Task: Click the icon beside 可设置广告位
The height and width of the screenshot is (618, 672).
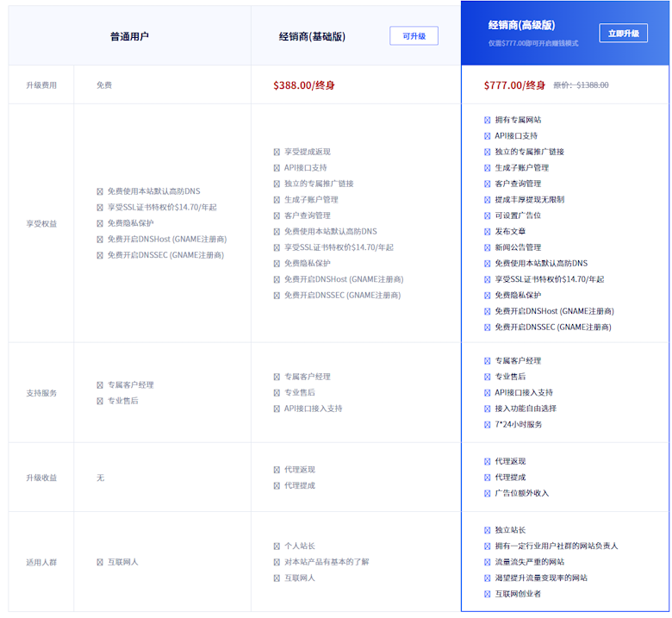Action: pyautogui.click(x=487, y=215)
